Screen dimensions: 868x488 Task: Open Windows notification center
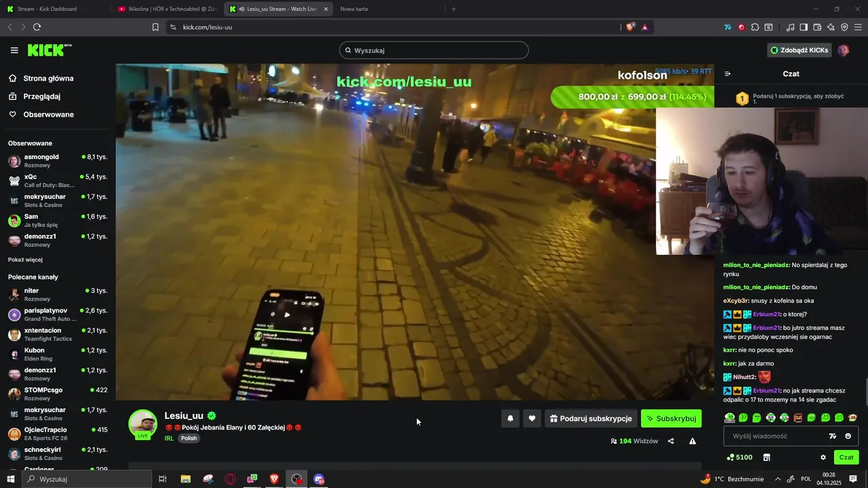point(853,479)
